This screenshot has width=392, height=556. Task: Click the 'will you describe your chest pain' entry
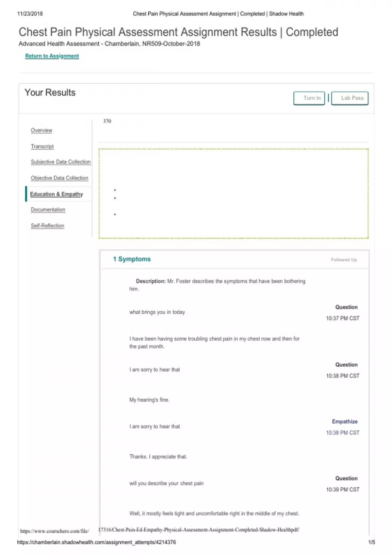click(166, 483)
